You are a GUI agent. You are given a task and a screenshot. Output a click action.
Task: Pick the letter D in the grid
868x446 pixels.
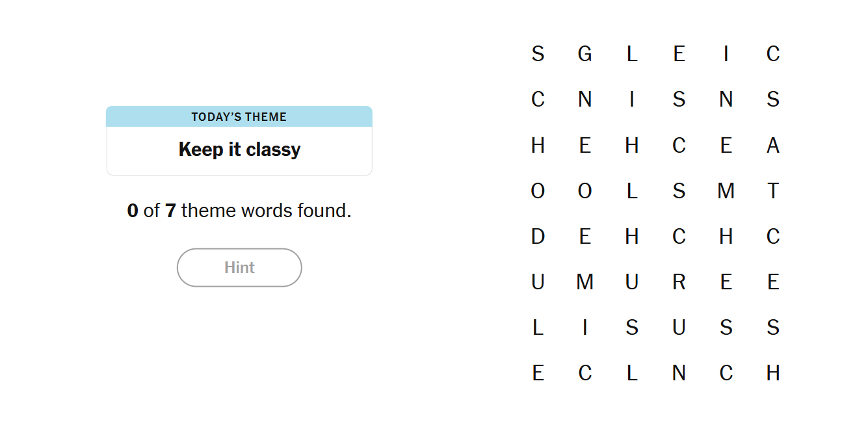(538, 236)
